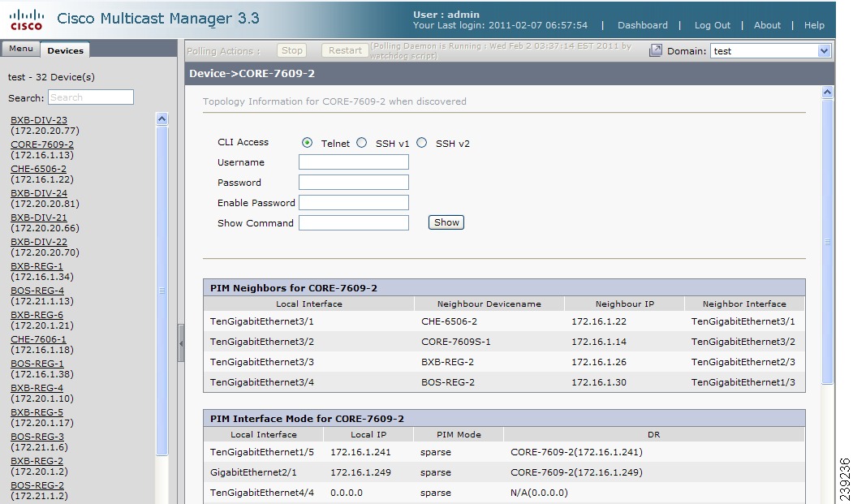The width and height of the screenshot is (853, 504).
Task: Enable SSH v2 CLI access
Action: (421, 141)
